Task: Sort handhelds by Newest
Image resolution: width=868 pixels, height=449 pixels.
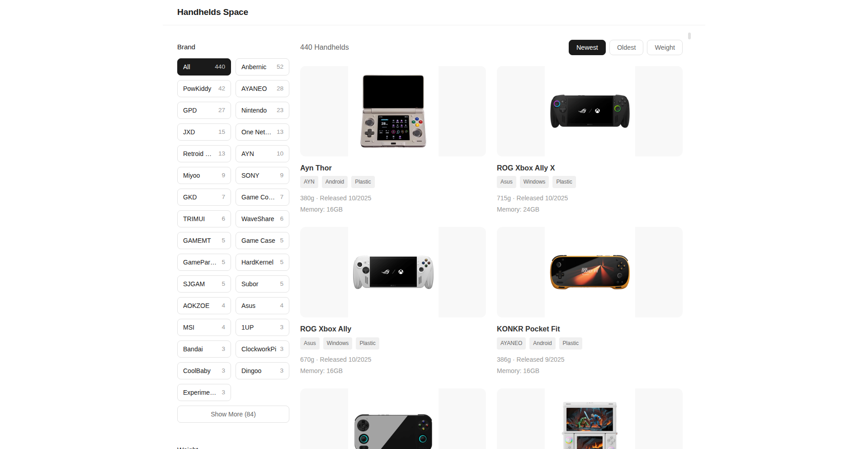Action: pos(587,47)
